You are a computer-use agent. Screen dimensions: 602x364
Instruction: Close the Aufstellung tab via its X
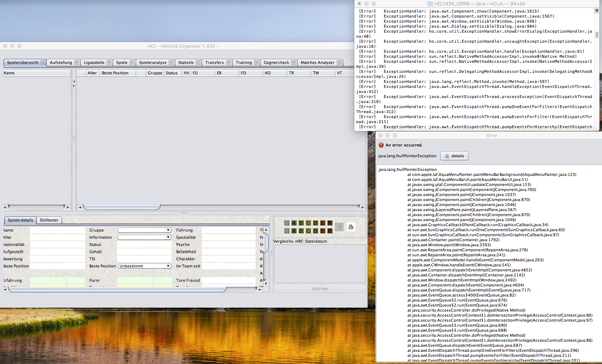(x=77, y=62)
